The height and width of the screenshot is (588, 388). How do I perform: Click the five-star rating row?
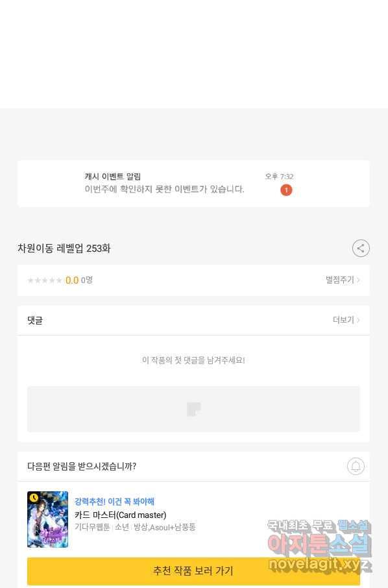pyautogui.click(x=193, y=280)
